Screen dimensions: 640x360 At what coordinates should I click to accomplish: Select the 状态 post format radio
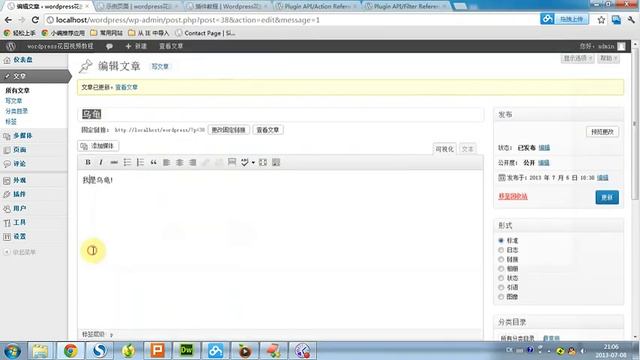click(501, 278)
